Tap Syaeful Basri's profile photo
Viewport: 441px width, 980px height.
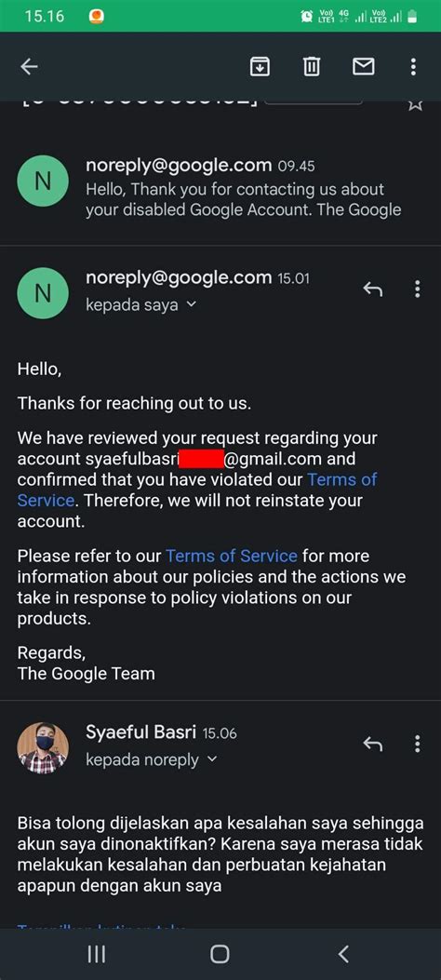pyautogui.click(x=43, y=748)
